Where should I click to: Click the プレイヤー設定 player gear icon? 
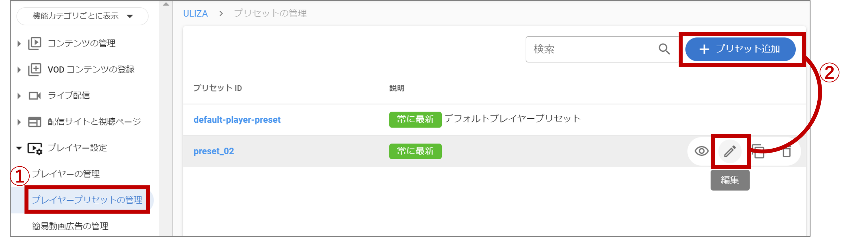click(35, 148)
